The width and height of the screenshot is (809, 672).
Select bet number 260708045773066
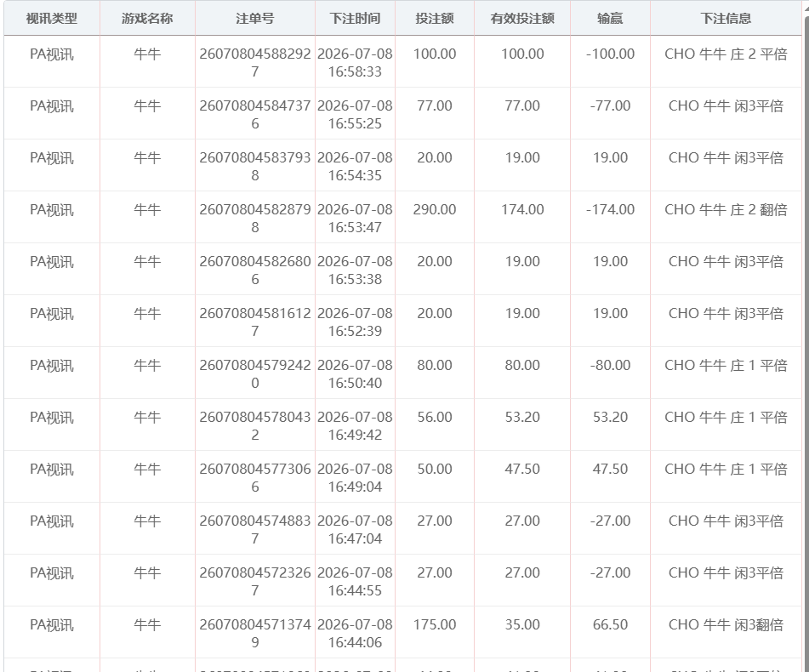[x=255, y=477]
